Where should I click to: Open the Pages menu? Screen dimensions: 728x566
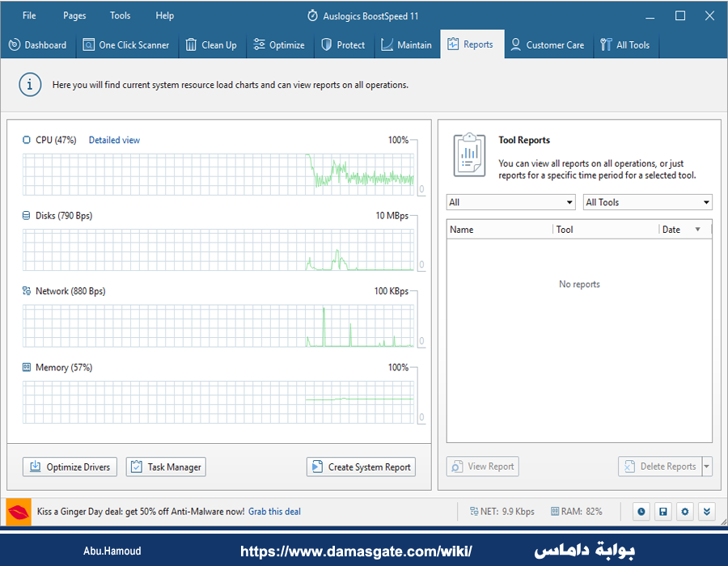pos(74,15)
